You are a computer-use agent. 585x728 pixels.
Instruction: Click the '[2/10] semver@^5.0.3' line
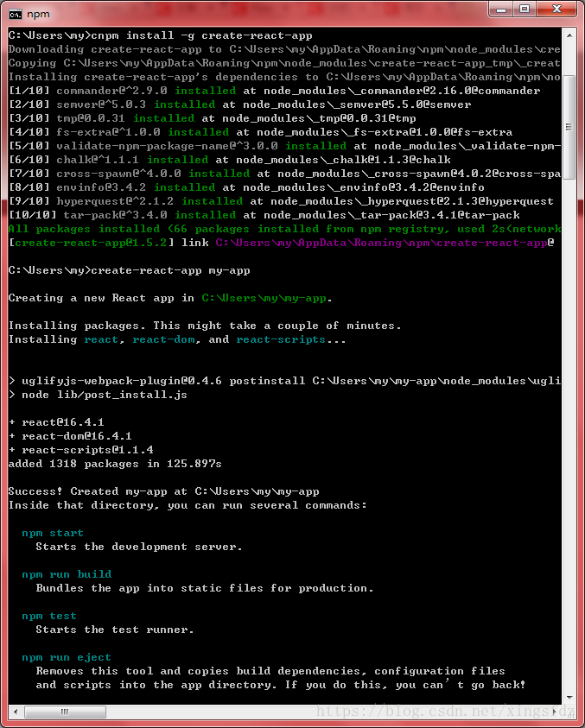pyautogui.click(x=239, y=104)
